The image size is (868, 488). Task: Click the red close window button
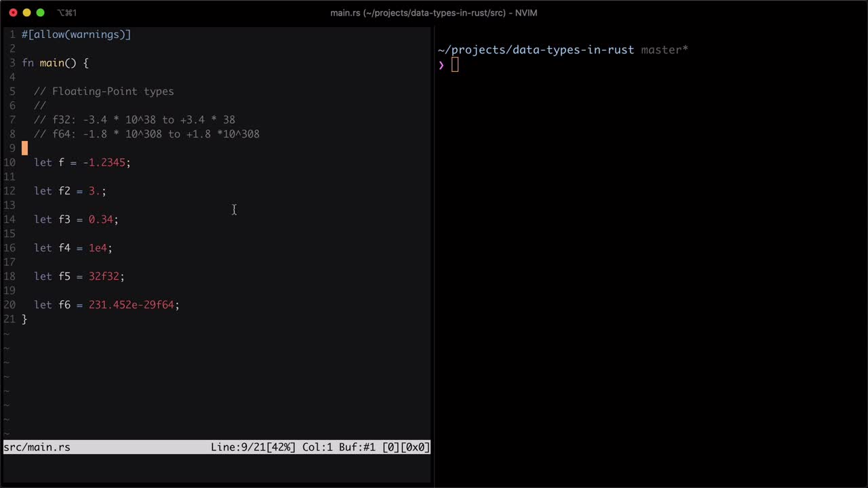click(x=13, y=13)
